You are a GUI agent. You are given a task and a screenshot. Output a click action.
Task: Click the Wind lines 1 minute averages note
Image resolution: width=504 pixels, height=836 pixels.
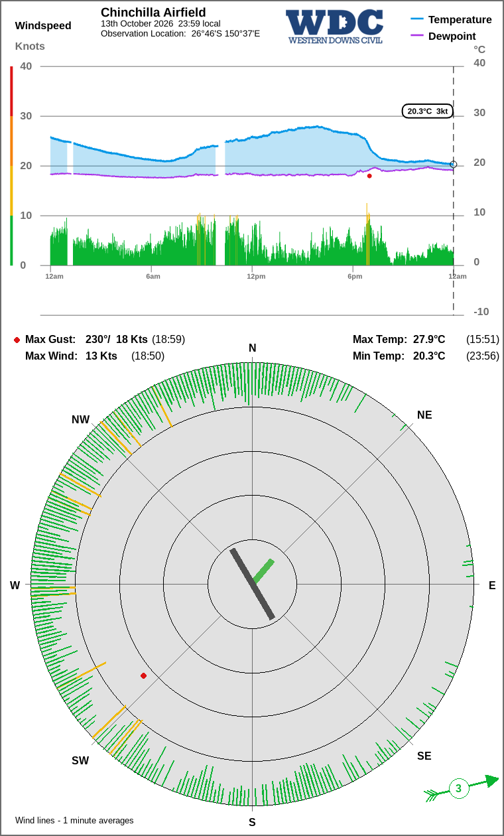tap(74, 820)
